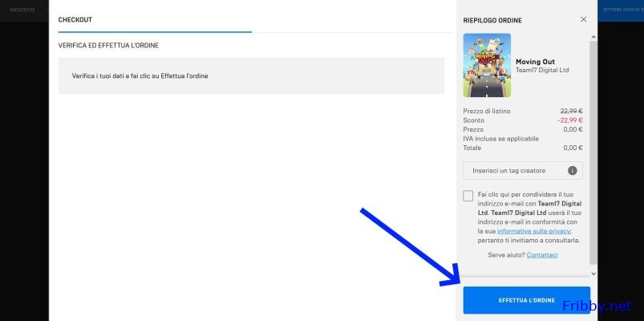Click the info icon in creator tag field

pos(572,171)
